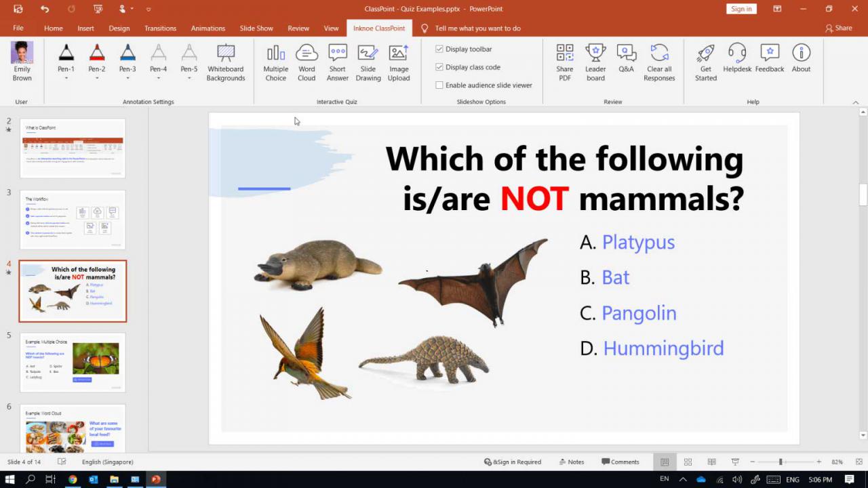This screenshot has height=488, width=868.
Task: Toggle Display class code checkbox
Action: pos(439,67)
